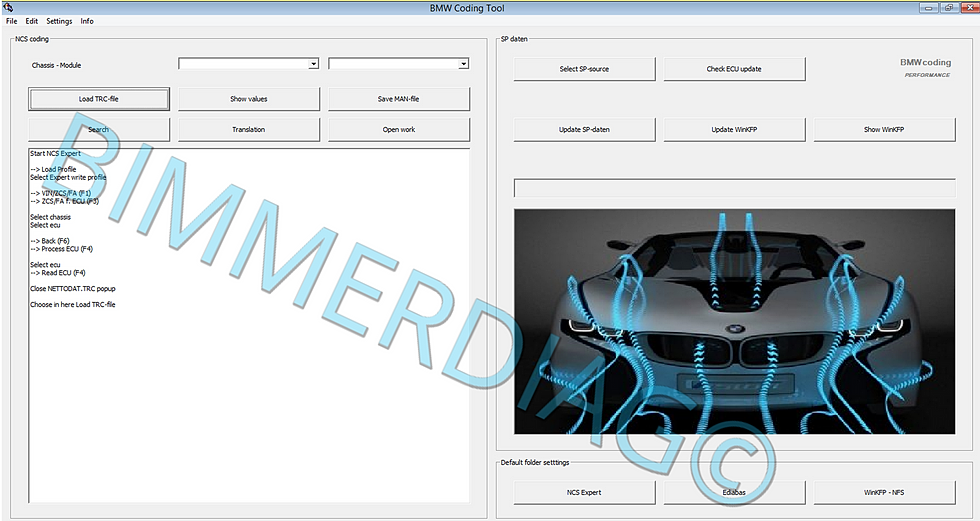Screen dimensions: 980x521
Task: Click the app icon in title bar
Action: [x=8, y=8]
